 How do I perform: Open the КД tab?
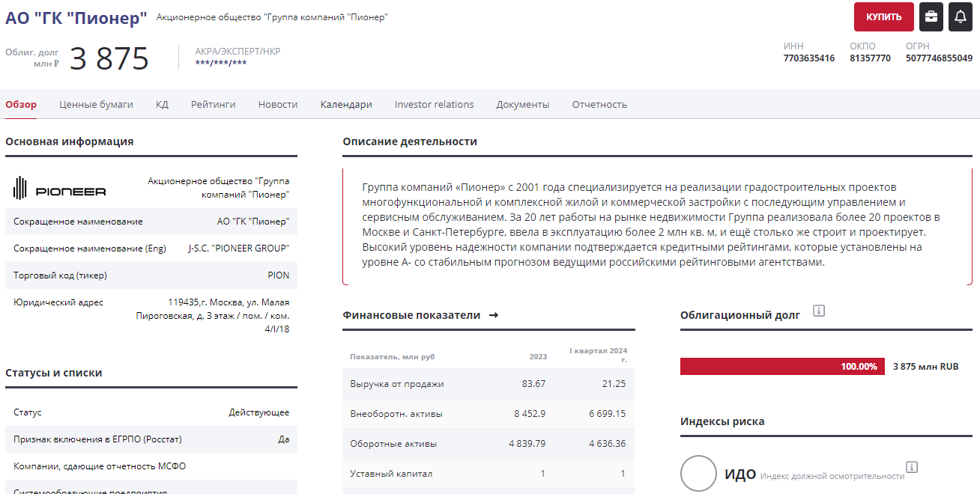pyautogui.click(x=162, y=105)
